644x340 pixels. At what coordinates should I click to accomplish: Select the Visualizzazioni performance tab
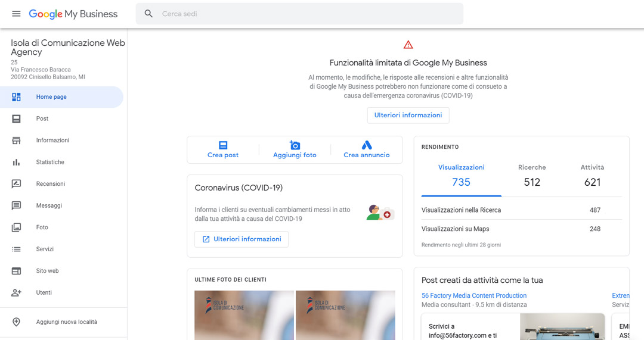coord(461,176)
